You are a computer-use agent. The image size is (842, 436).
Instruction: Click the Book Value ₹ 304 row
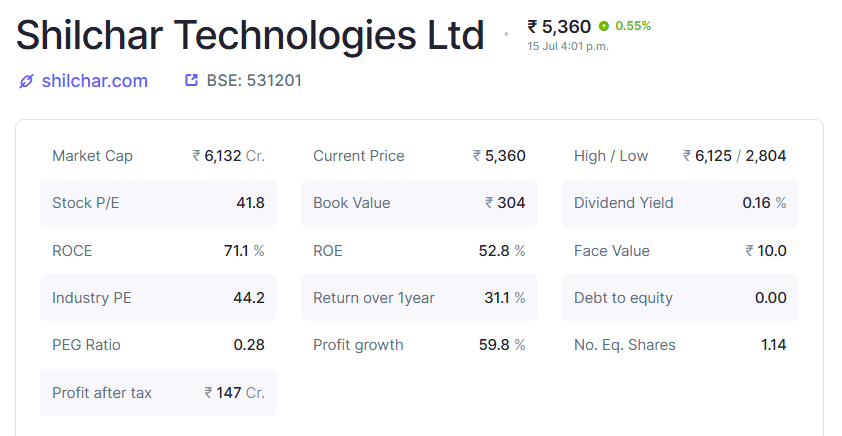[419, 203]
